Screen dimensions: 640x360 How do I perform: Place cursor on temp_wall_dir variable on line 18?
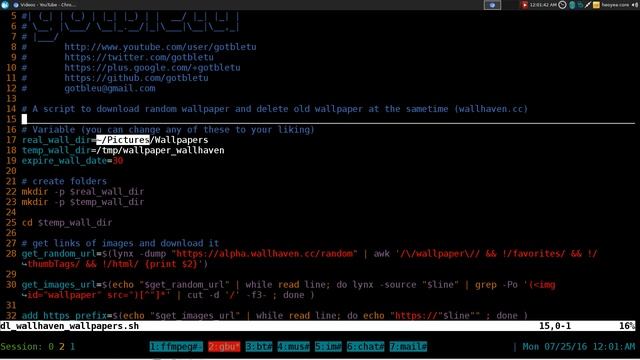coord(56,150)
